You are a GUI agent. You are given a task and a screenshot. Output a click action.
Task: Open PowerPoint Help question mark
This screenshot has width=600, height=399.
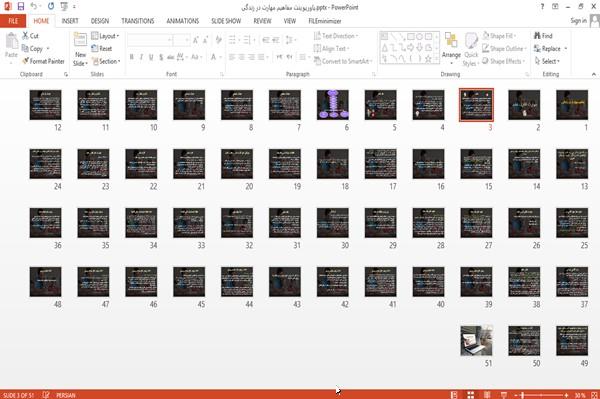(542, 7)
